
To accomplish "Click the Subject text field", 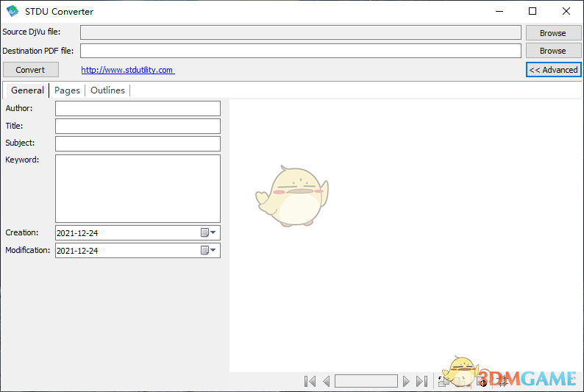I will [x=138, y=143].
